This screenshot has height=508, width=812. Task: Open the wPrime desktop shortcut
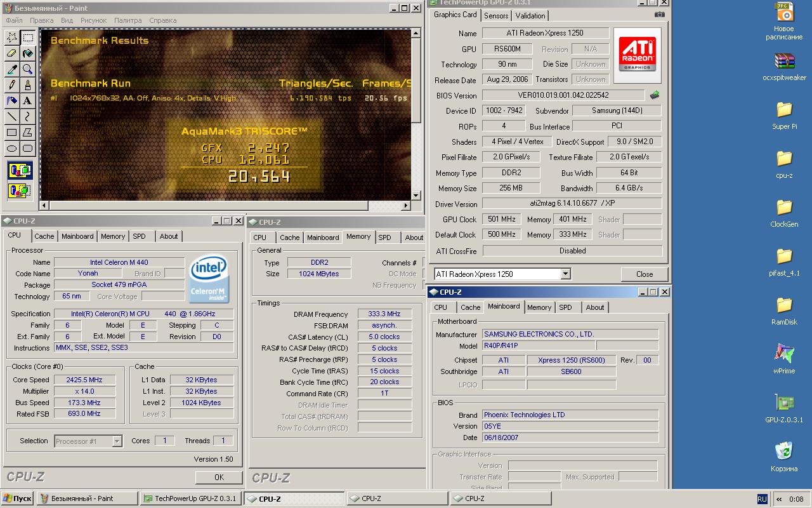pos(785,359)
